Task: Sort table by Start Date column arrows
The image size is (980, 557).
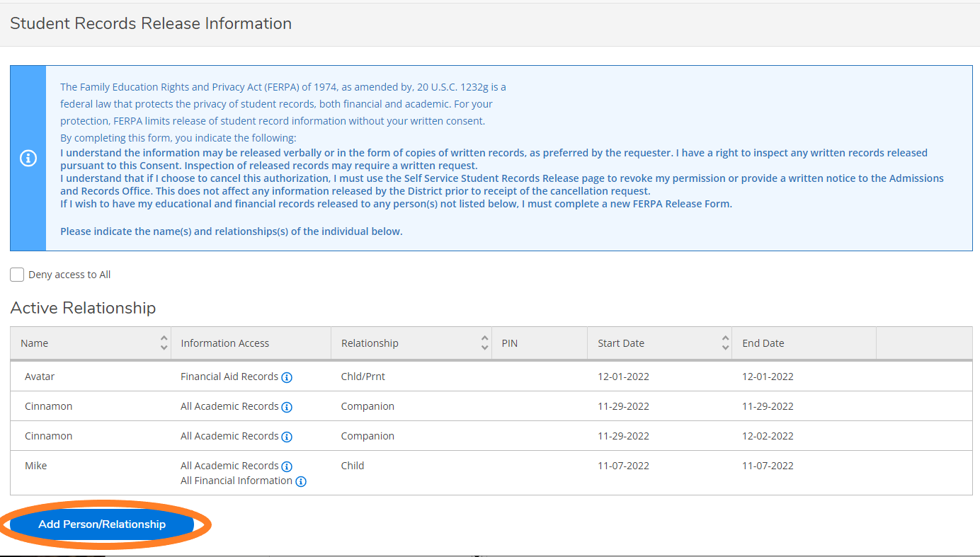Action: tap(726, 343)
